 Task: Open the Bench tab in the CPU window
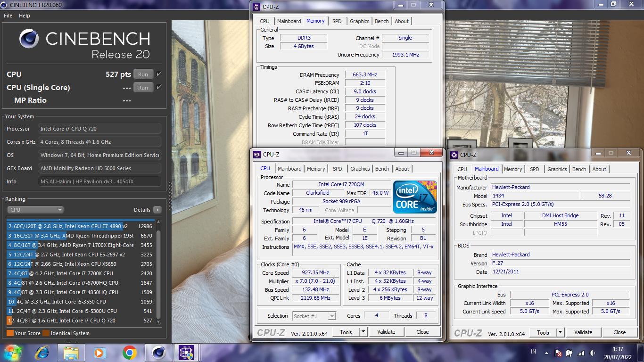pos(382,169)
